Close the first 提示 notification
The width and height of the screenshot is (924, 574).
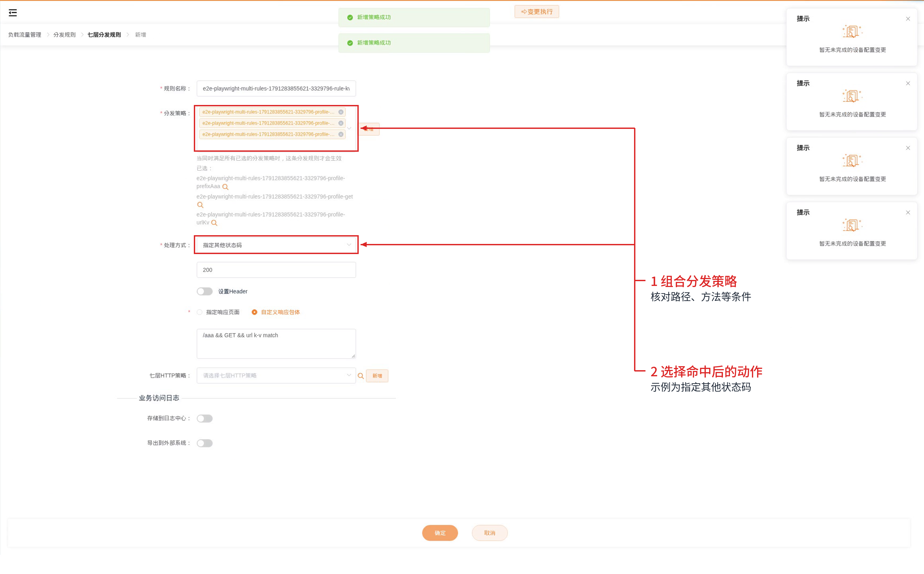click(x=908, y=19)
